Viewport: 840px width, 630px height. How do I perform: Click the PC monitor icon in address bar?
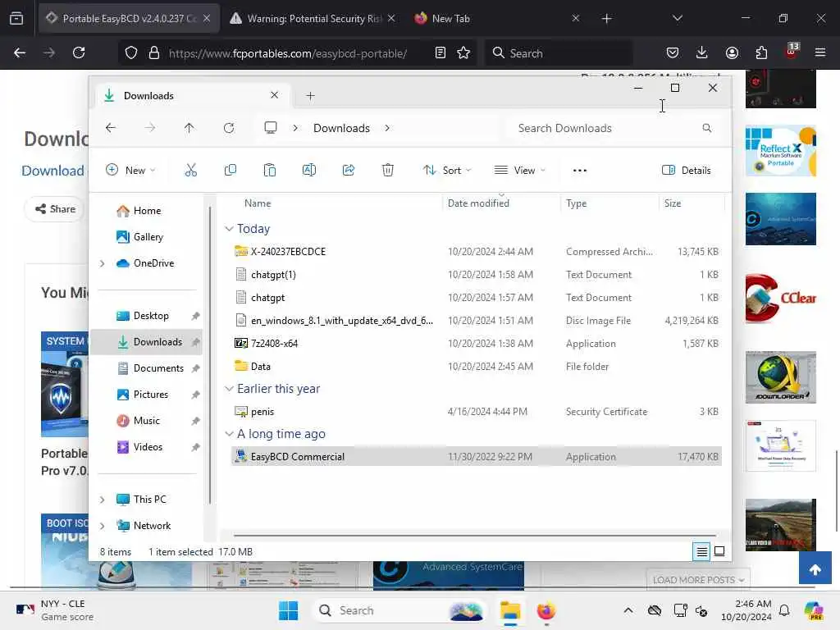pyautogui.click(x=271, y=127)
